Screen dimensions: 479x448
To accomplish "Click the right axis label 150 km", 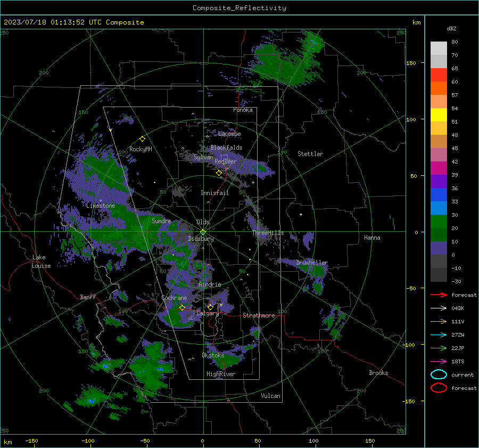I will (411, 63).
